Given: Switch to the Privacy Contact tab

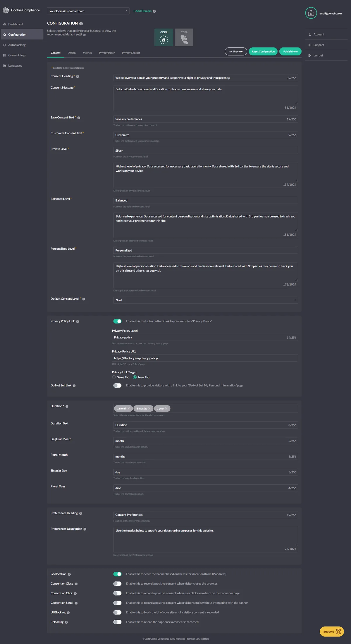Looking at the screenshot, I should click(131, 53).
